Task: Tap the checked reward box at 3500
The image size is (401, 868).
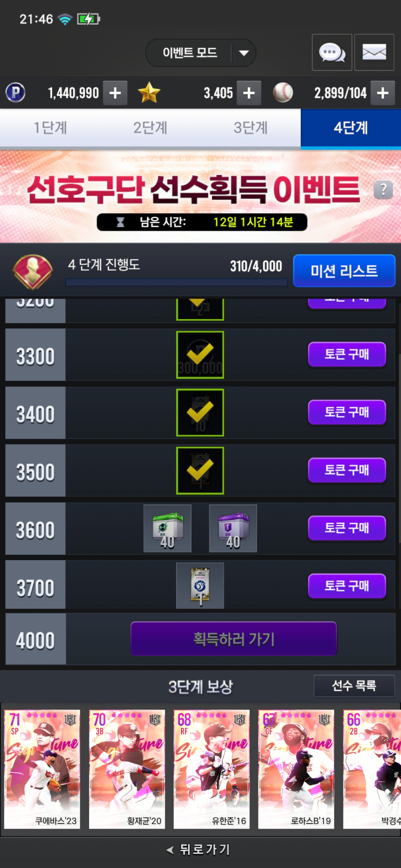Action: tap(200, 470)
